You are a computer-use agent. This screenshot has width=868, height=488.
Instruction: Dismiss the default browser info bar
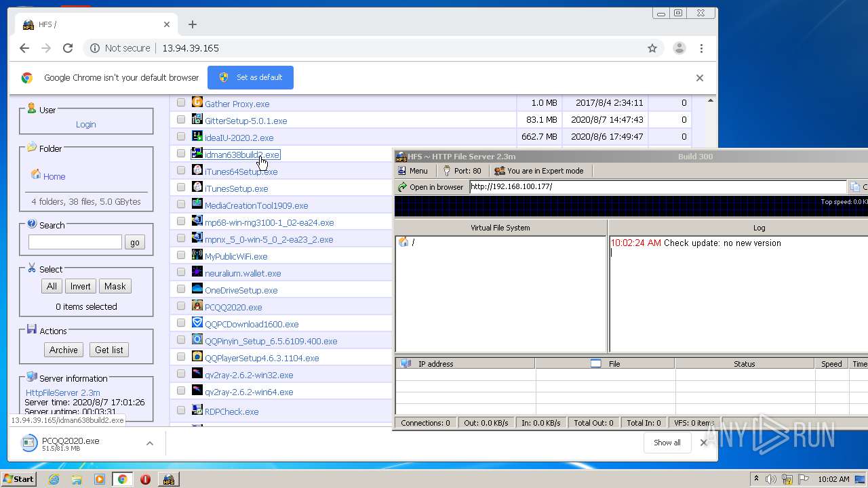click(x=700, y=77)
